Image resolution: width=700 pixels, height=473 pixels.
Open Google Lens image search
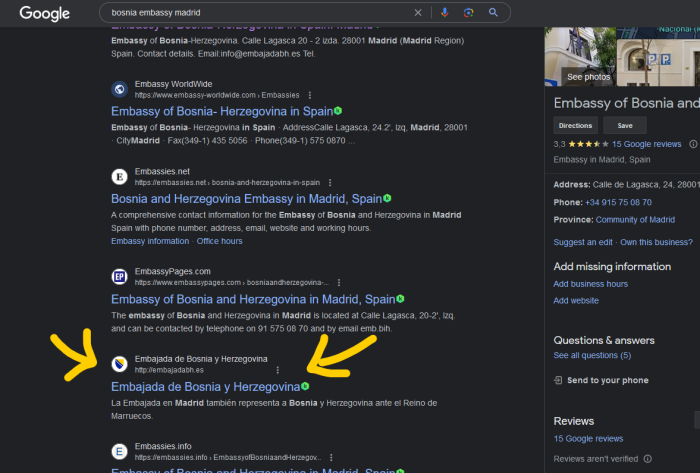click(468, 12)
